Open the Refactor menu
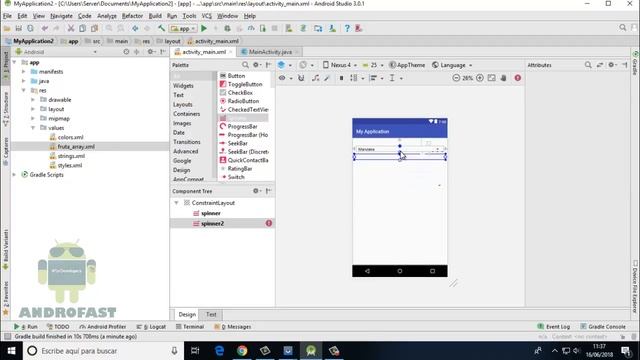 pos(132,16)
